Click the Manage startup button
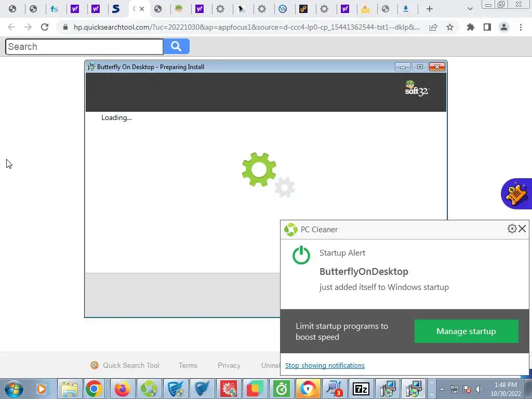 pos(466,331)
